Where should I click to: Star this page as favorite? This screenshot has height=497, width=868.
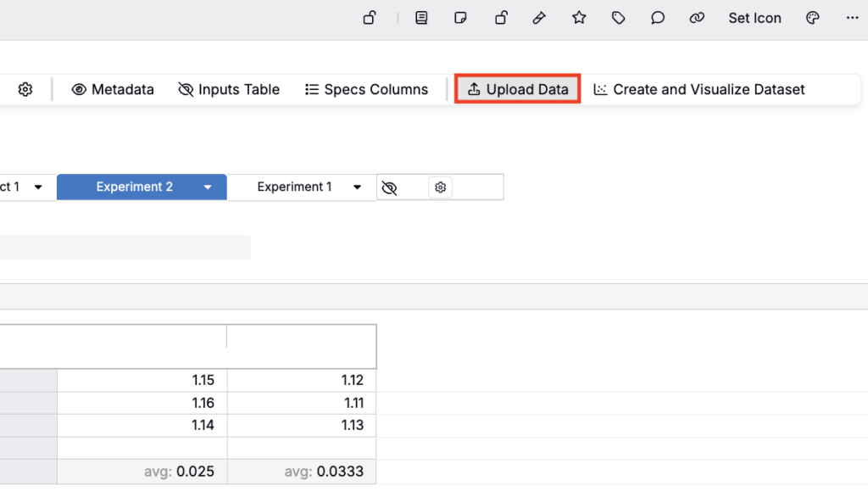[579, 18]
